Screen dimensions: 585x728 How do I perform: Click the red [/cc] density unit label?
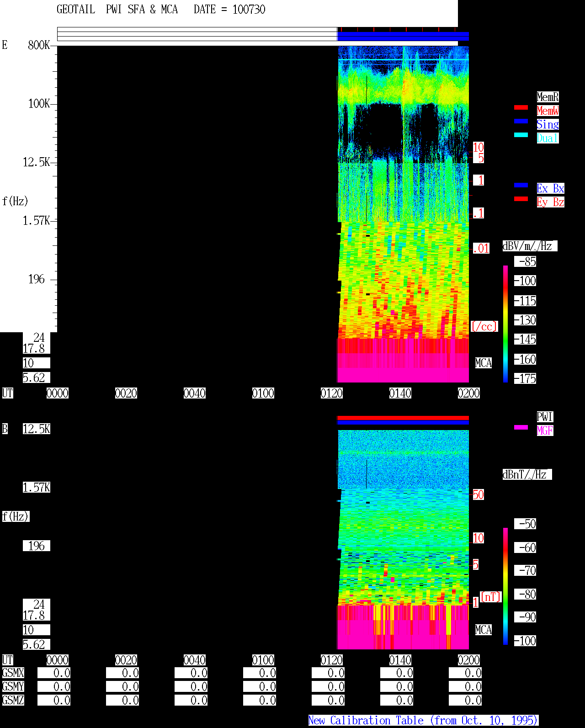click(484, 326)
